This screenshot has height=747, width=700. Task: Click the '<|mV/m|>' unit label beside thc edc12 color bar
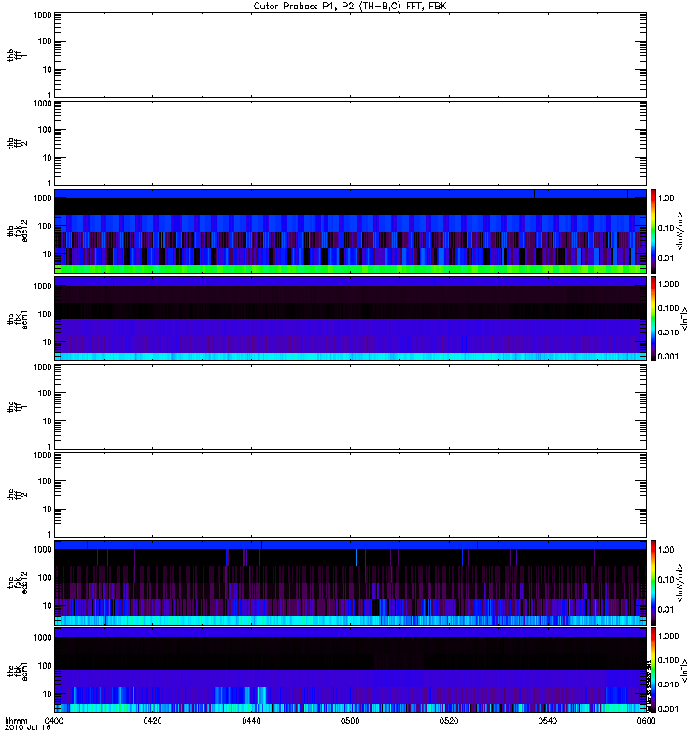(x=680, y=583)
